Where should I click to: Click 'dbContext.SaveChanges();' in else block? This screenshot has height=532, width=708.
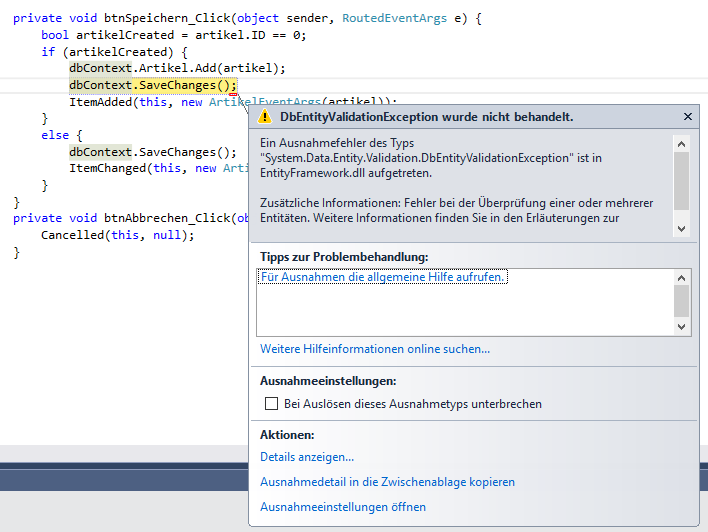coord(153,152)
